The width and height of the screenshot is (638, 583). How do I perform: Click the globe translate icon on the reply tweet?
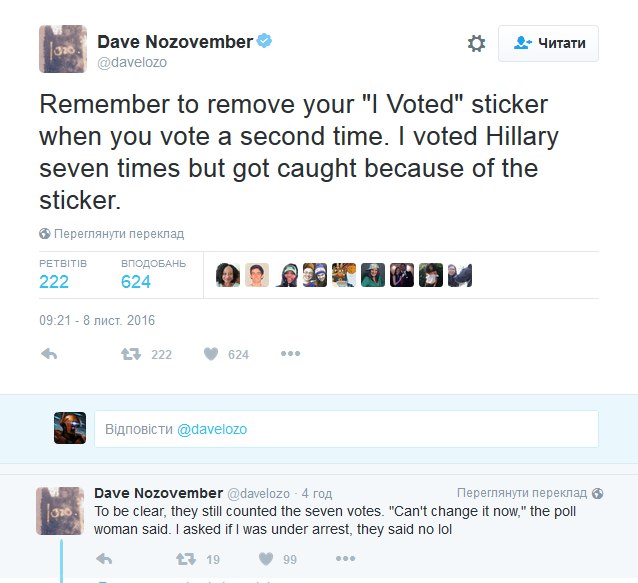(597, 493)
